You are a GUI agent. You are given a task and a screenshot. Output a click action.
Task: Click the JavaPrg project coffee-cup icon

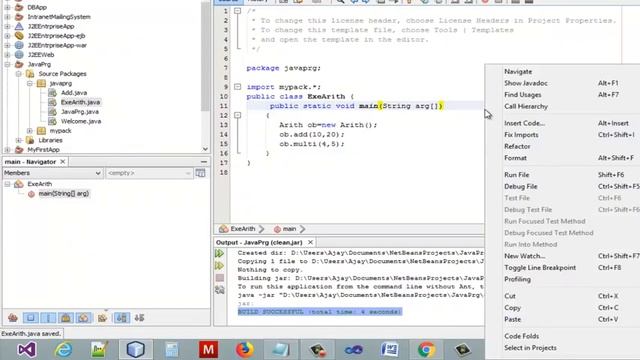coord(19,64)
